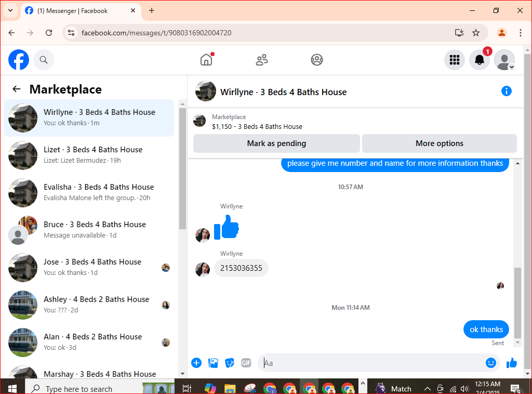Open Task View on the taskbar
Viewport: 532px width, 394px height.
pos(187,388)
